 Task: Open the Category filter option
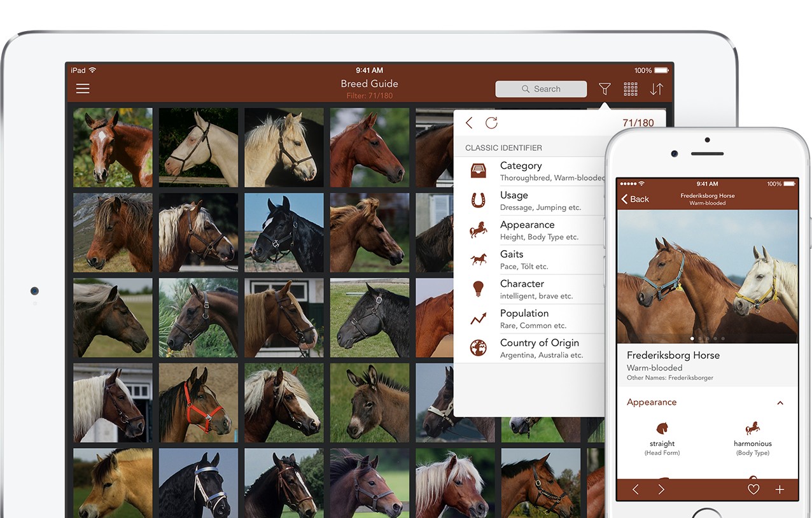click(535, 171)
